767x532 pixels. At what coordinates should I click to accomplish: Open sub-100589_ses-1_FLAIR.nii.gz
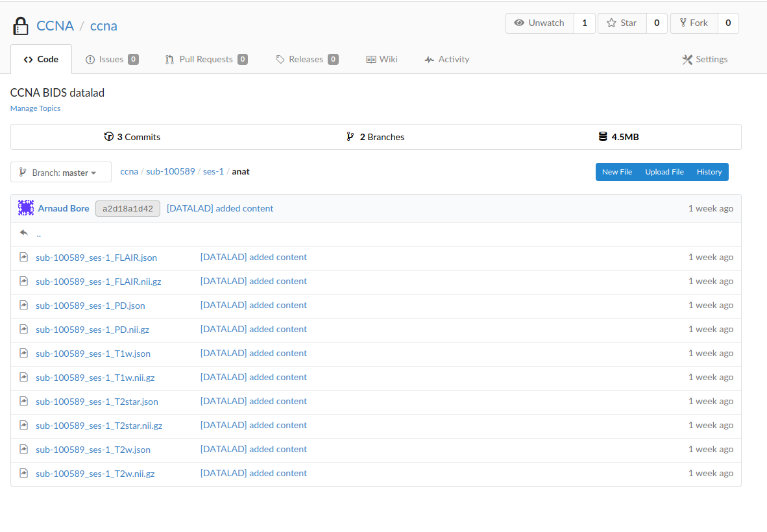point(99,282)
